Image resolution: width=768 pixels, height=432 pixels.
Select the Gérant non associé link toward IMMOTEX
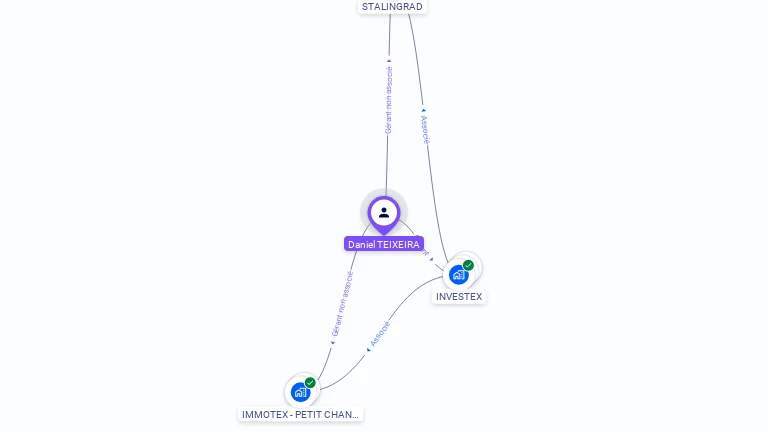click(x=342, y=304)
